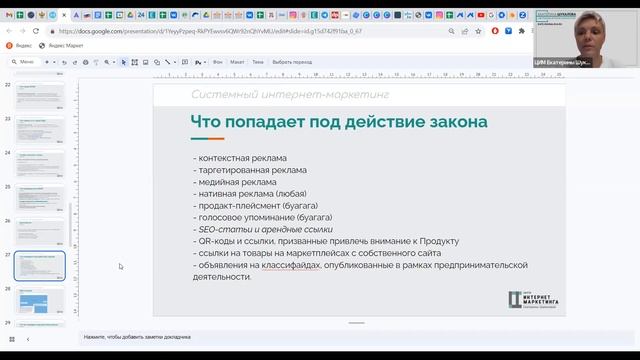This screenshot has height=360, width=640.
Task: Redo the last action
Action: point(75,62)
